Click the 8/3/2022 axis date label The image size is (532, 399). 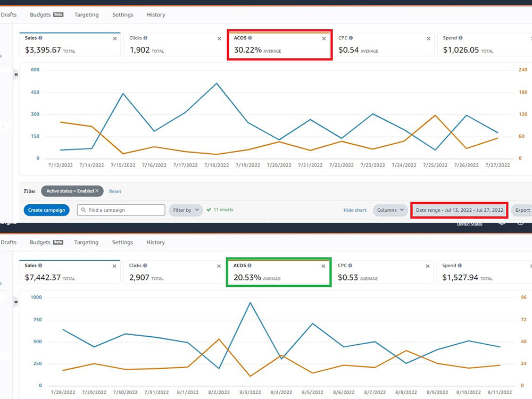(x=250, y=392)
